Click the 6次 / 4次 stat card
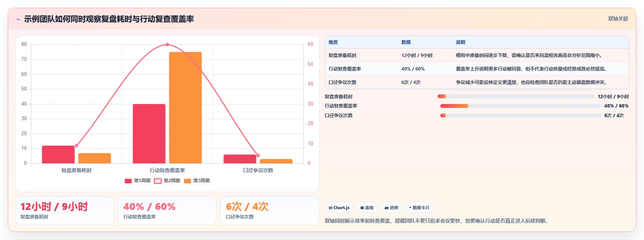 [x=270, y=210]
